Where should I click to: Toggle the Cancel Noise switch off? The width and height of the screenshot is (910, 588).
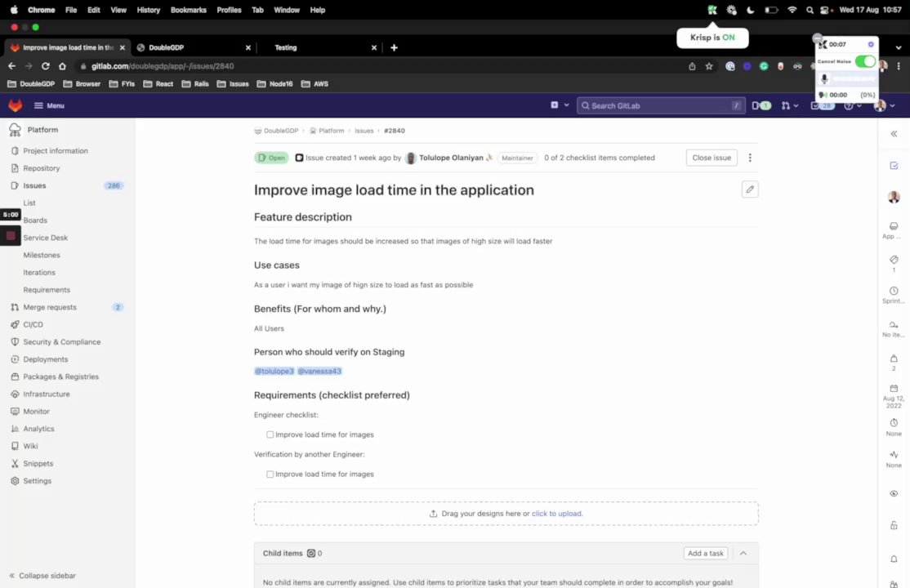tap(865, 61)
